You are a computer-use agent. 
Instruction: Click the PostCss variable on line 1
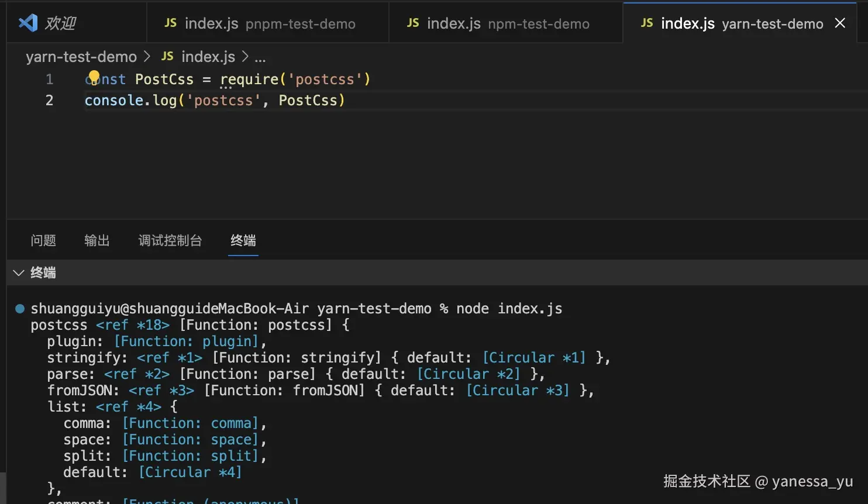click(164, 79)
